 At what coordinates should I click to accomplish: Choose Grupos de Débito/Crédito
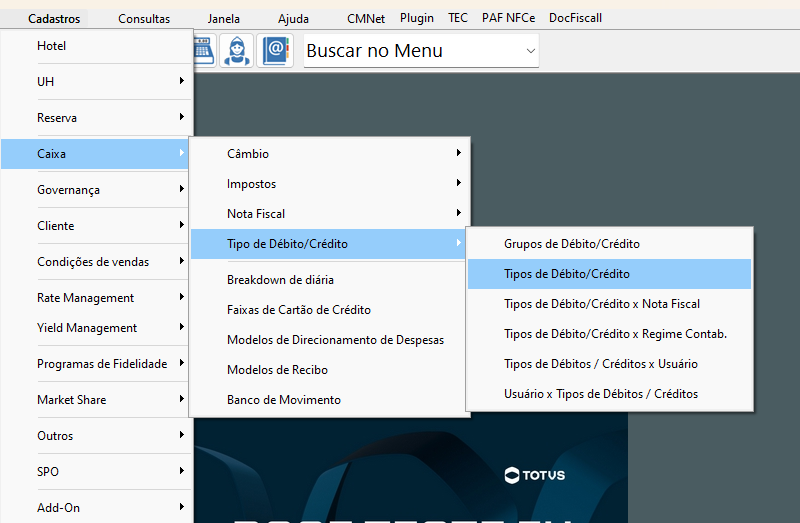click(x=609, y=244)
